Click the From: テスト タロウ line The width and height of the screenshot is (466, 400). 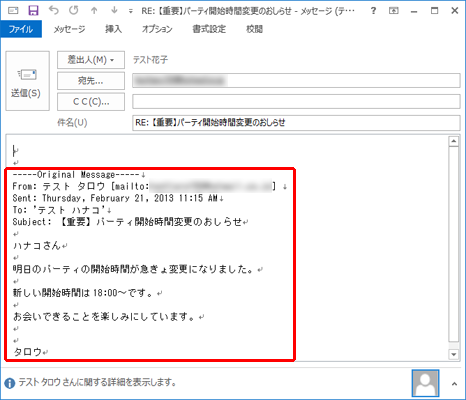tap(149, 186)
